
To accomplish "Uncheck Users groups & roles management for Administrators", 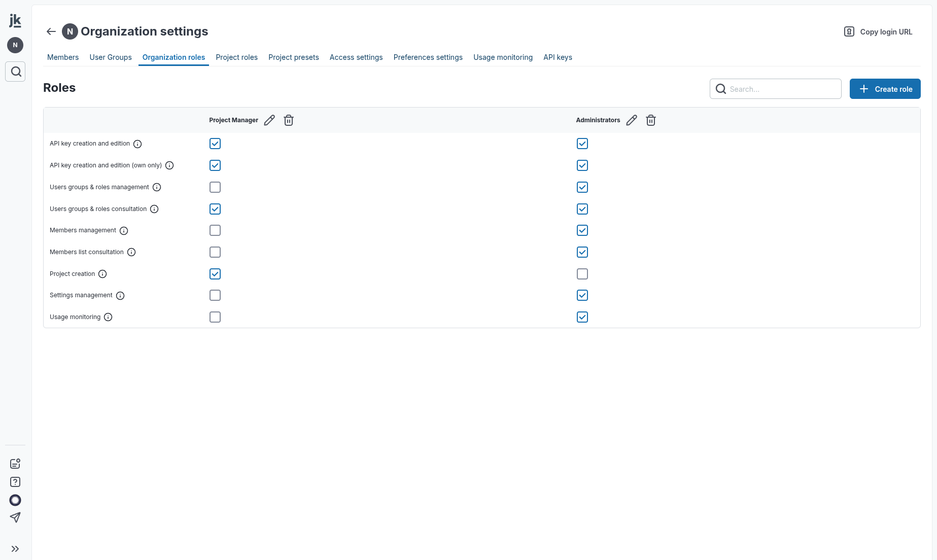I will point(582,187).
